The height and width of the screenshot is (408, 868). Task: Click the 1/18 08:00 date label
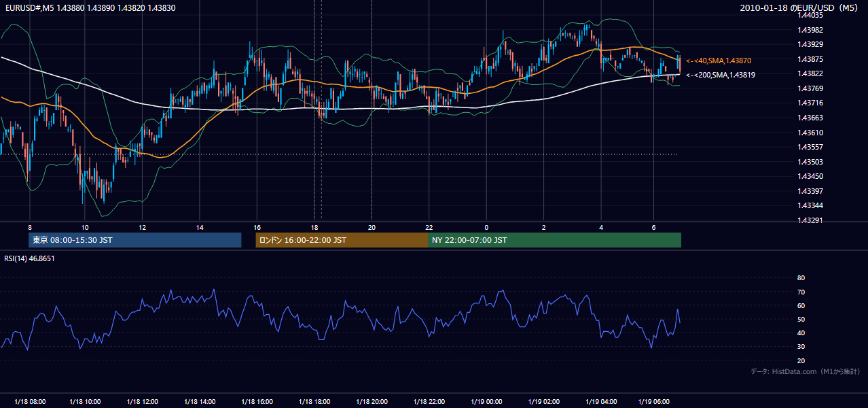tap(29, 402)
